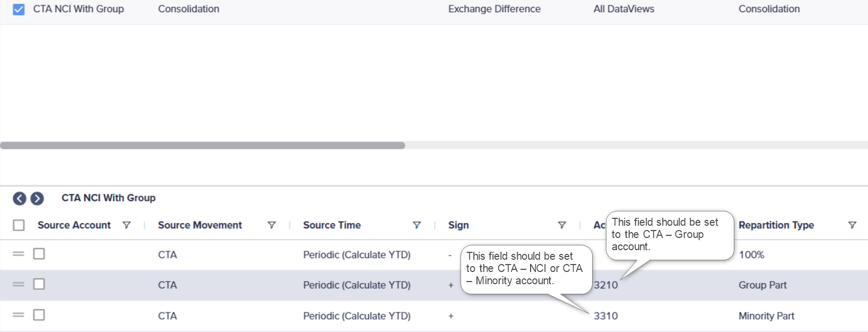Image resolution: width=868 pixels, height=332 pixels.
Task: Open the Sign column filter
Action: pyautogui.click(x=562, y=225)
